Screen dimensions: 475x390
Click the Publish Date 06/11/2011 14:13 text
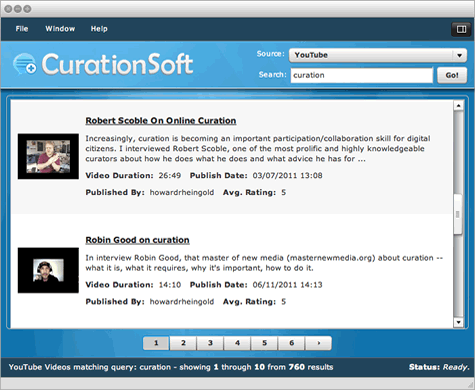[256, 285]
